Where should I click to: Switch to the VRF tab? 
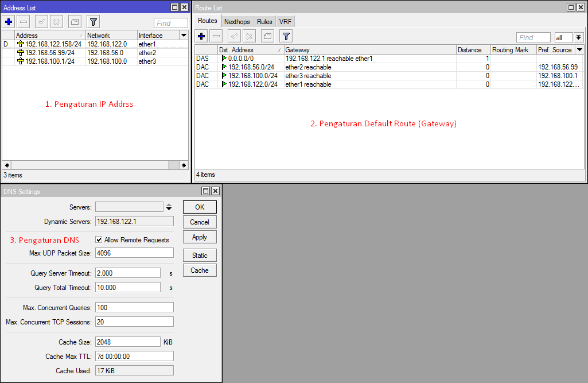pos(285,22)
